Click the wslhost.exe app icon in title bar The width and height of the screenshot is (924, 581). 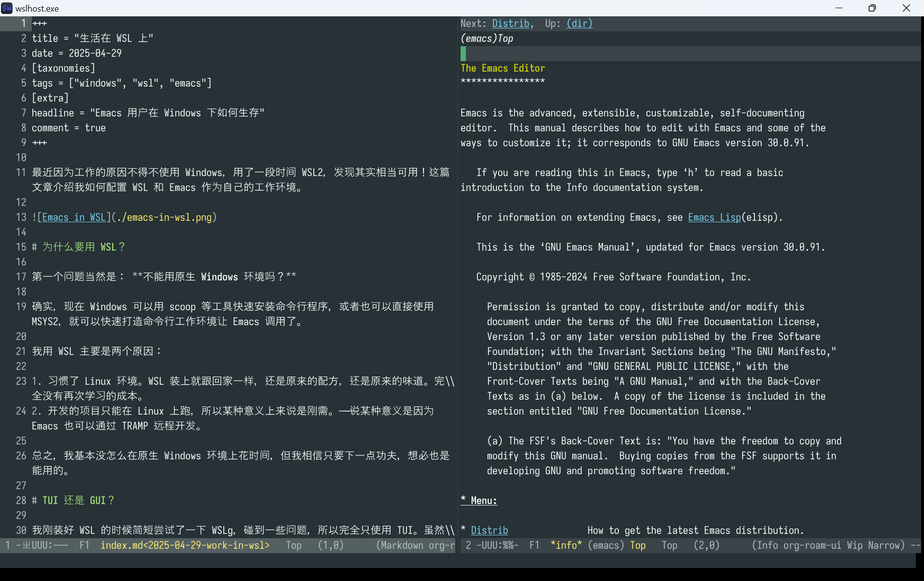coord(7,8)
